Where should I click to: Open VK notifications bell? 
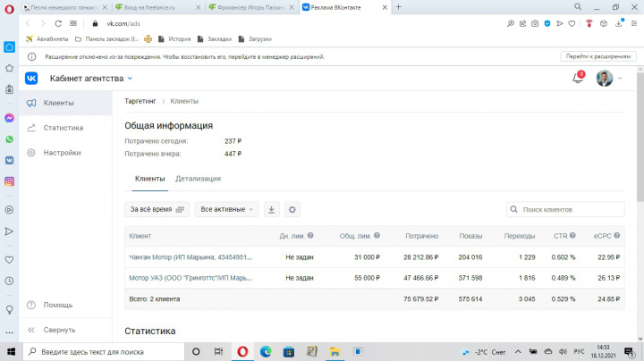coord(578,78)
